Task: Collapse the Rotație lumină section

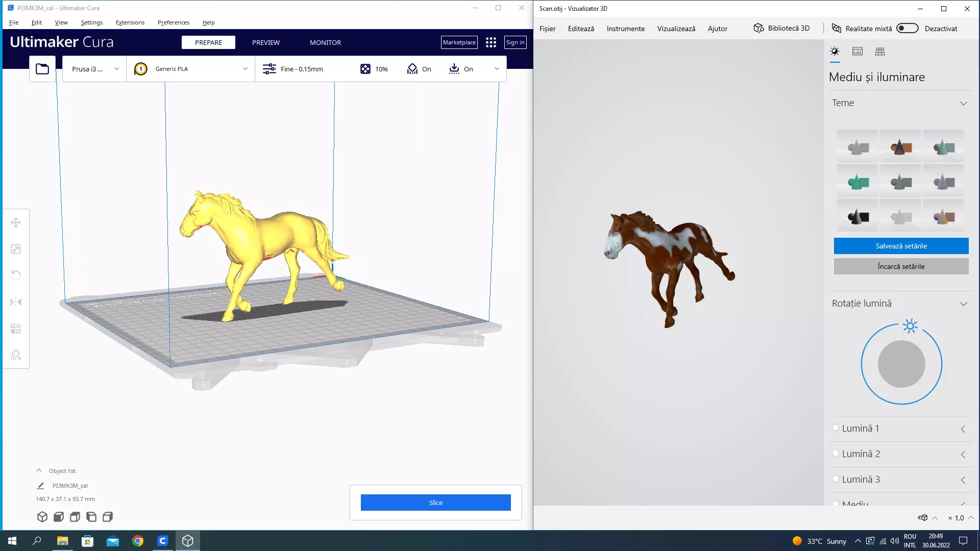Action: click(964, 304)
